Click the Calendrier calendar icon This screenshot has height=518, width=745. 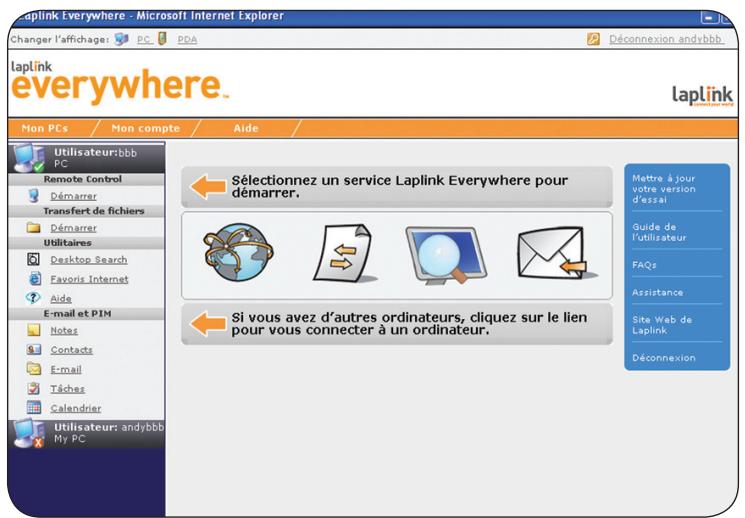point(34,408)
